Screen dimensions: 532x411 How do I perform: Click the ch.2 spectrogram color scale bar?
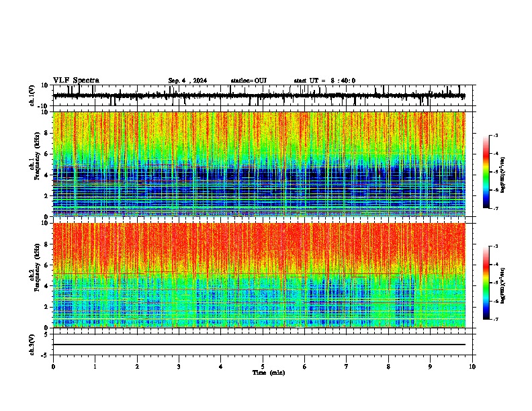coord(486,283)
